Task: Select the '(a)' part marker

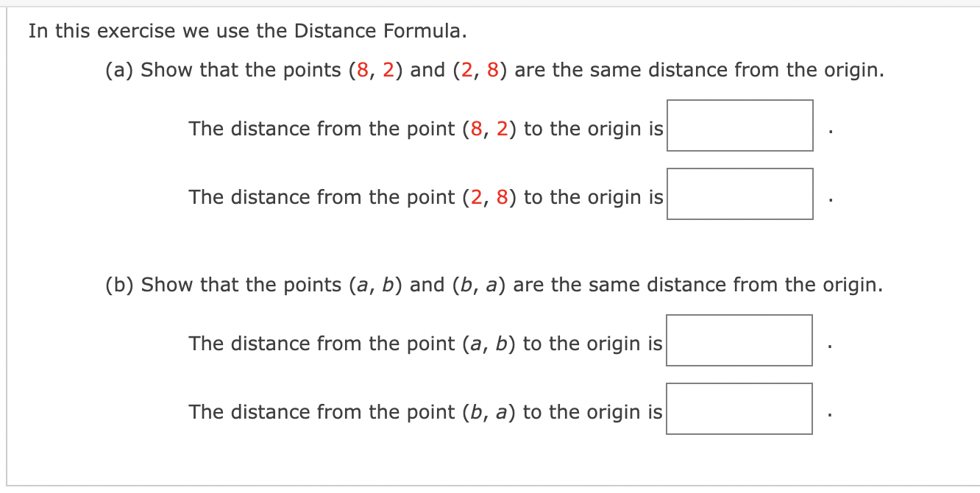Action: tap(118, 71)
